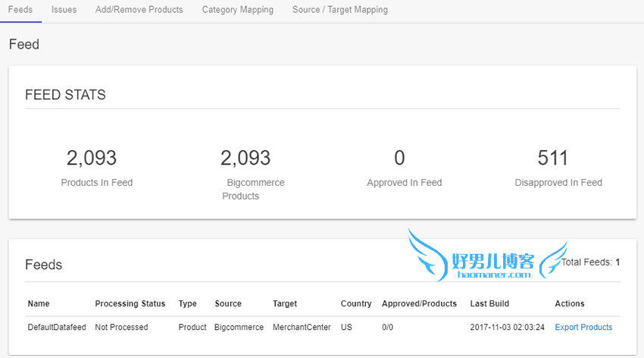Click the Disapproved In Feed label
Image resolution: width=644 pixels, height=358 pixels.
[x=558, y=183]
